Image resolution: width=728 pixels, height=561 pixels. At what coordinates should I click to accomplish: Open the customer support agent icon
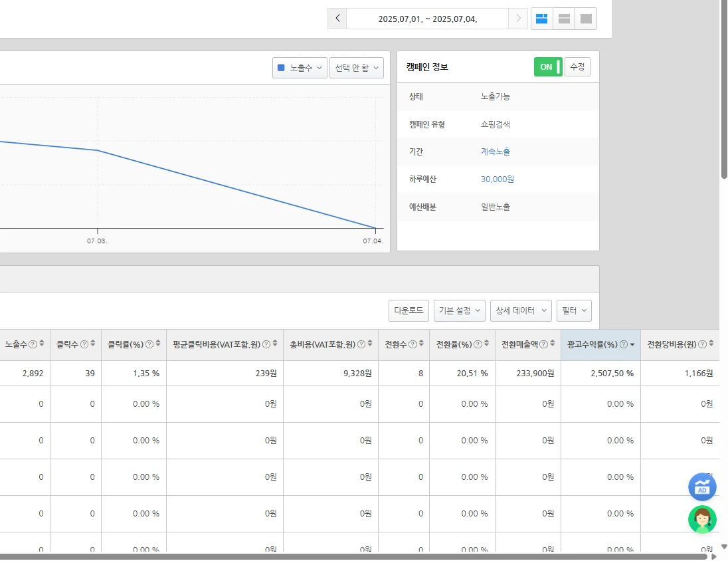702,519
